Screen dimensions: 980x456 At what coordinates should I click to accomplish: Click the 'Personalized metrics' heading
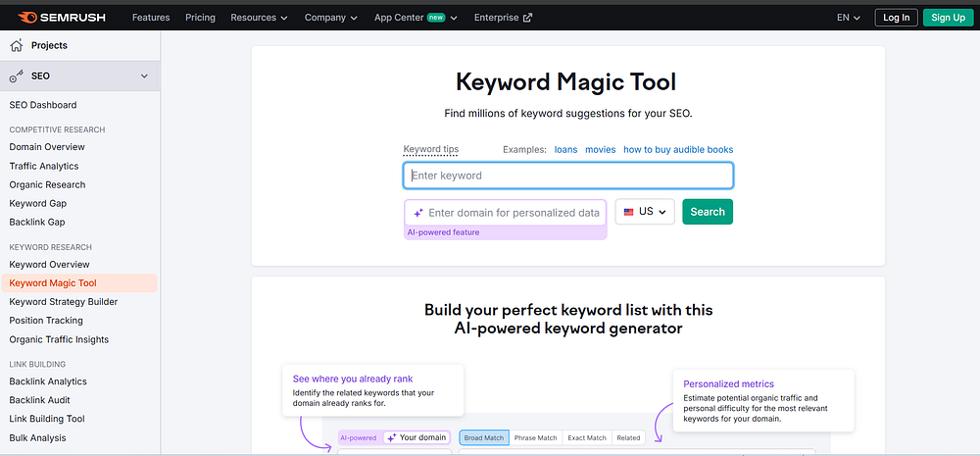729,384
